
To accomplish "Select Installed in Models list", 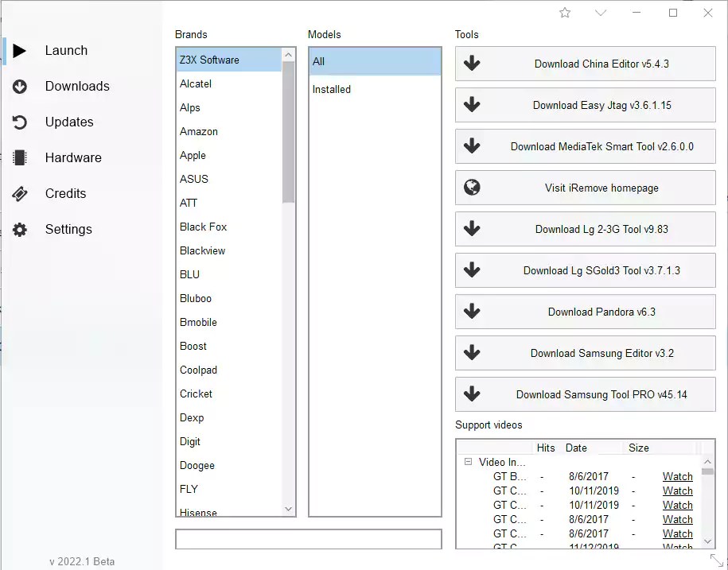I will pos(376,90).
